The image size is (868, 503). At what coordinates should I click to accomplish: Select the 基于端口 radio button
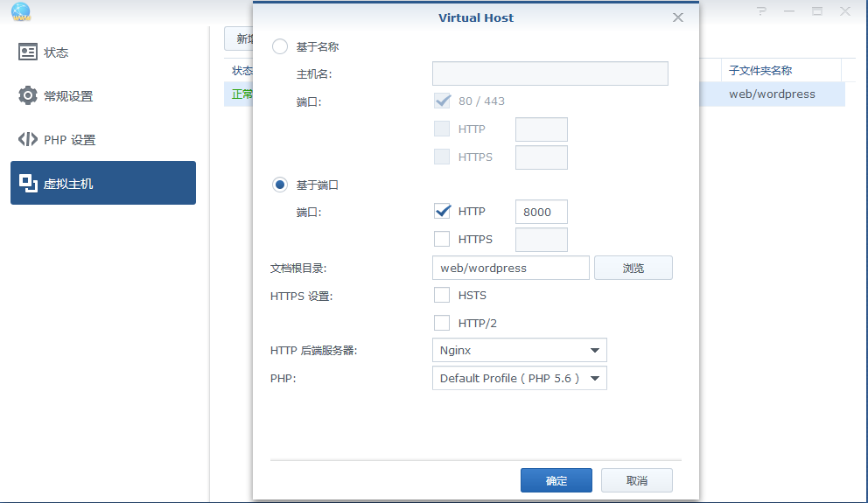tap(279, 185)
